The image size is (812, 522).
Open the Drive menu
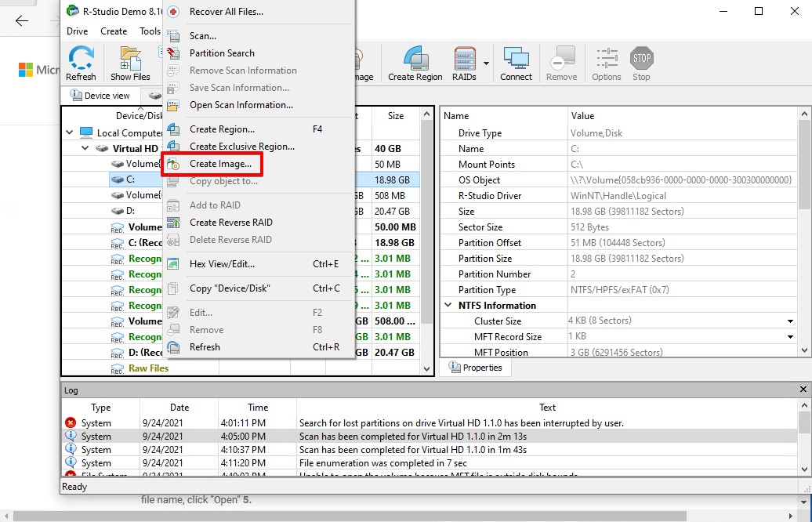pyautogui.click(x=76, y=31)
